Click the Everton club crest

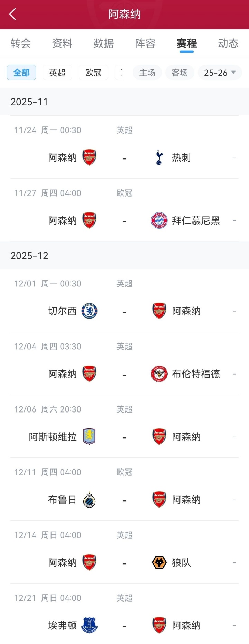pos(90,625)
